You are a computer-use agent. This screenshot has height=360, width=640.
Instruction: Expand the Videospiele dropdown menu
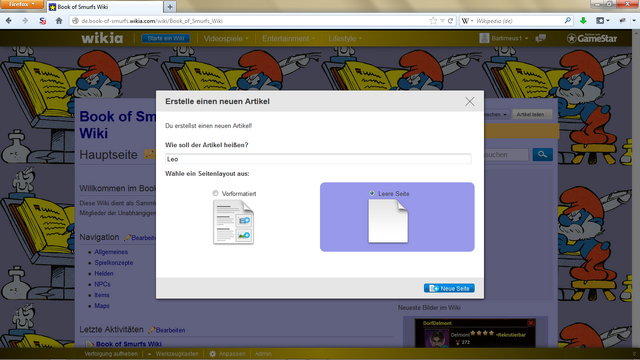point(226,39)
